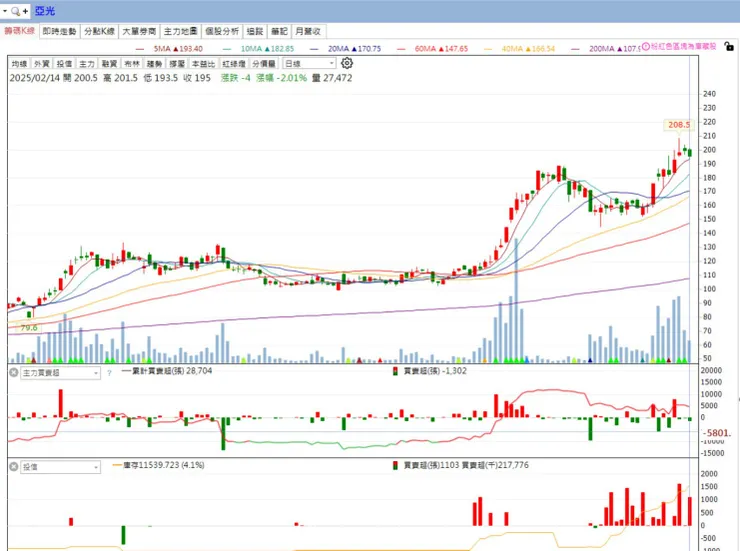Viewport: 740px width, 551px height.
Task: Switch to the 即時走勢 tab
Action: [x=59, y=31]
